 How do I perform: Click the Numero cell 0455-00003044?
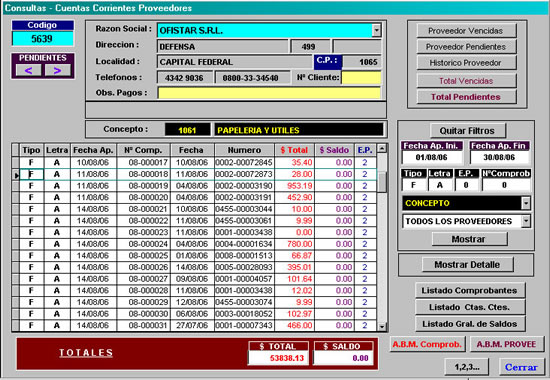[244, 209]
